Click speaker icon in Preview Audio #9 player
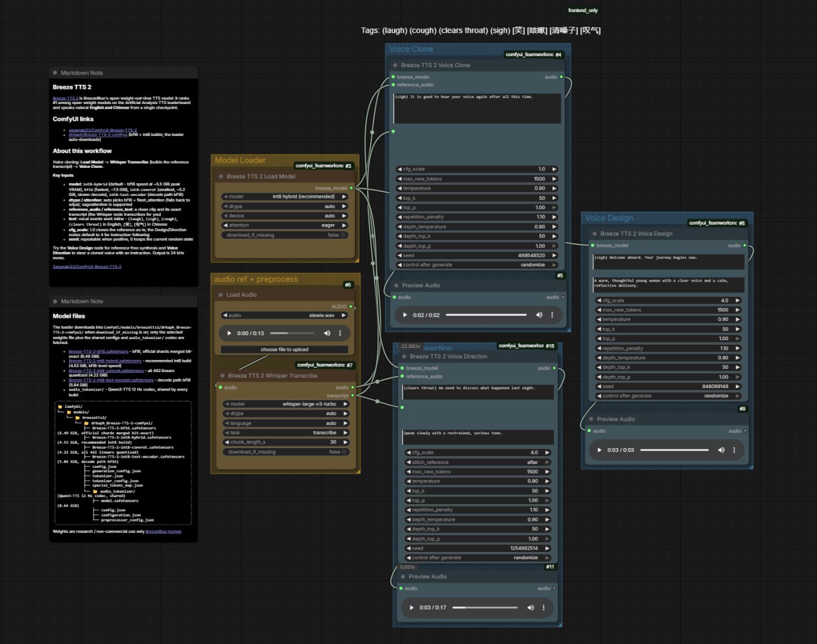The image size is (817, 644). point(721,450)
